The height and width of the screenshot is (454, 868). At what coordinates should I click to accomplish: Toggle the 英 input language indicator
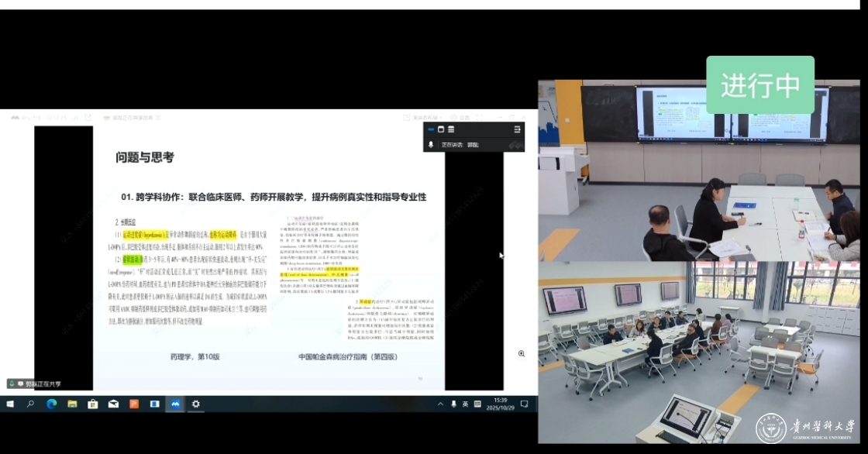tap(465, 404)
